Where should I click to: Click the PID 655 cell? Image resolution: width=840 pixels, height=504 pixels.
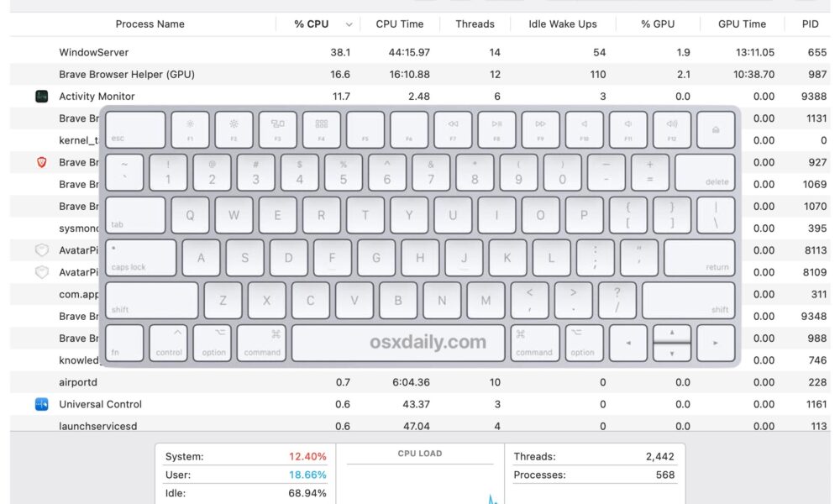(x=817, y=52)
